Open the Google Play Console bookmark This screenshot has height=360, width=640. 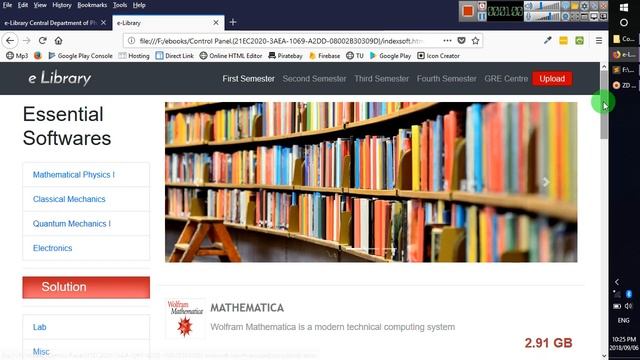tap(80, 56)
